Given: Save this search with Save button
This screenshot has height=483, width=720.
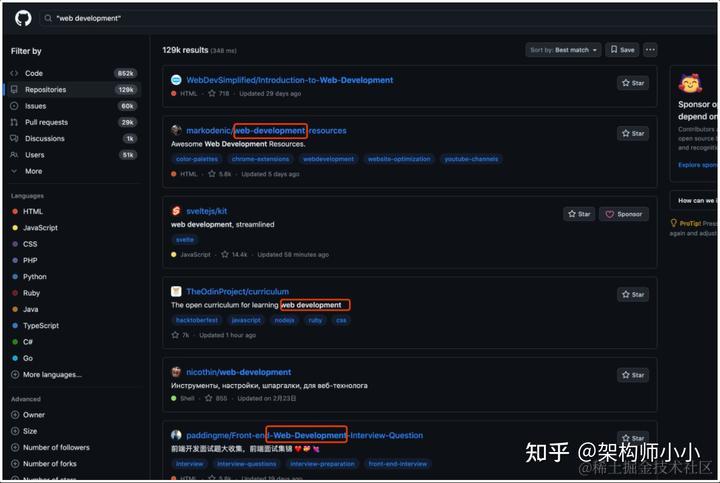Looking at the screenshot, I should coord(623,50).
